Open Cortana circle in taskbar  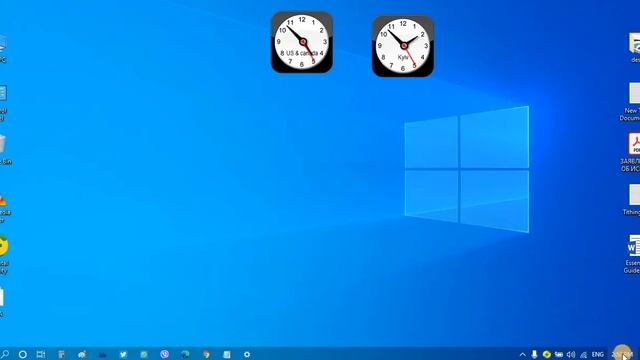click(23, 354)
